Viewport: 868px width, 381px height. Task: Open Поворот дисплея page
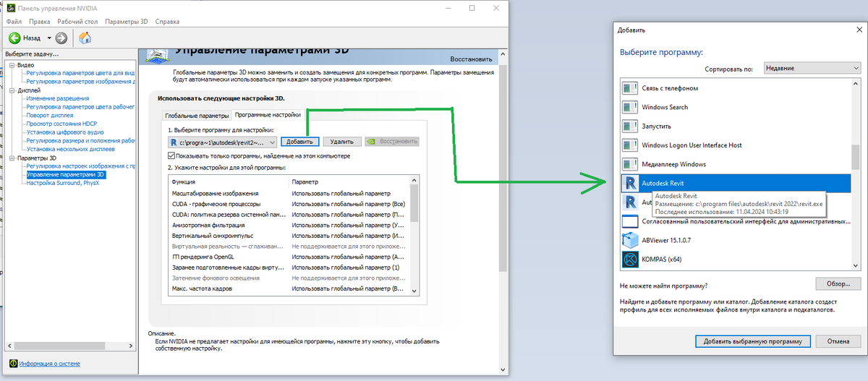pyautogui.click(x=49, y=115)
